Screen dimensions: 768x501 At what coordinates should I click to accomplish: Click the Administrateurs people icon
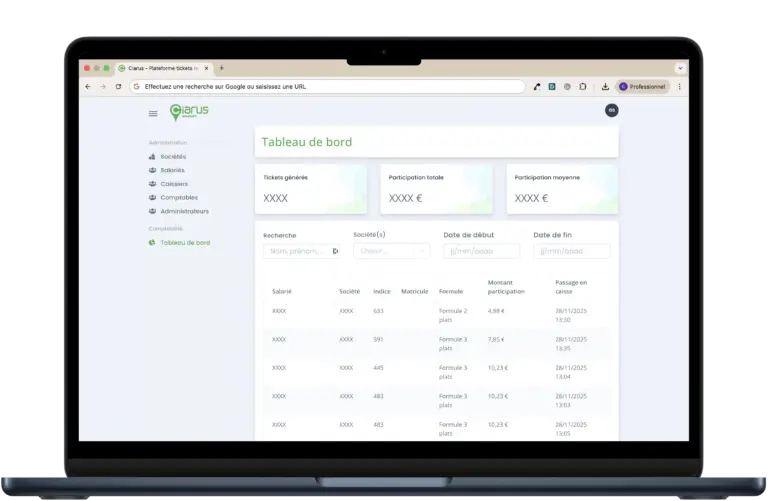(152, 212)
